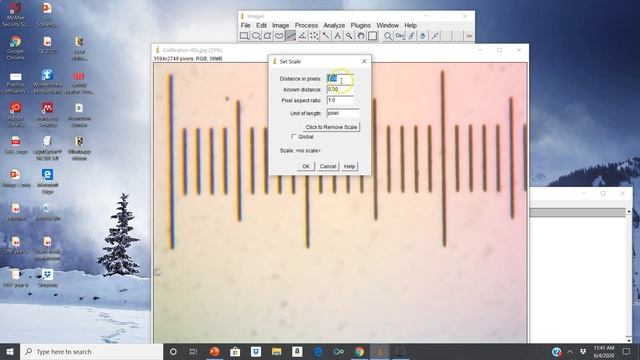Screen dimensions: 640x360
Task: Close the Set Scale dialog
Action: [364, 61]
